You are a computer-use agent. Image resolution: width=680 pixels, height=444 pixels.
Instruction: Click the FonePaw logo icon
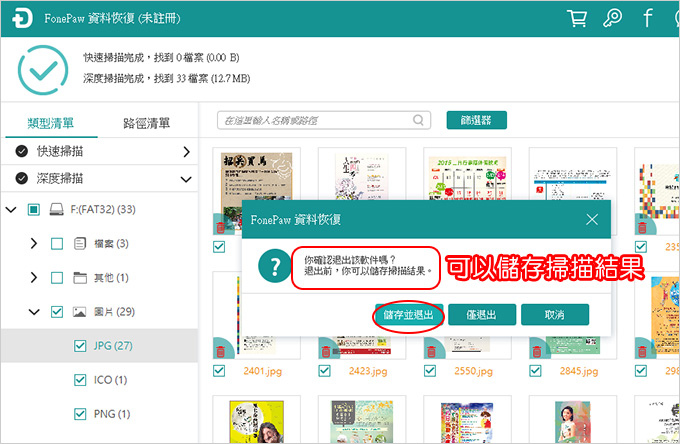pyautogui.click(x=22, y=19)
